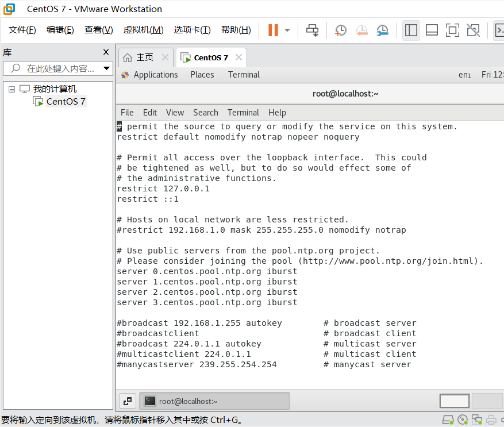The width and height of the screenshot is (504, 427).
Task: Open the power options dropdown arrow
Action: [x=287, y=30]
